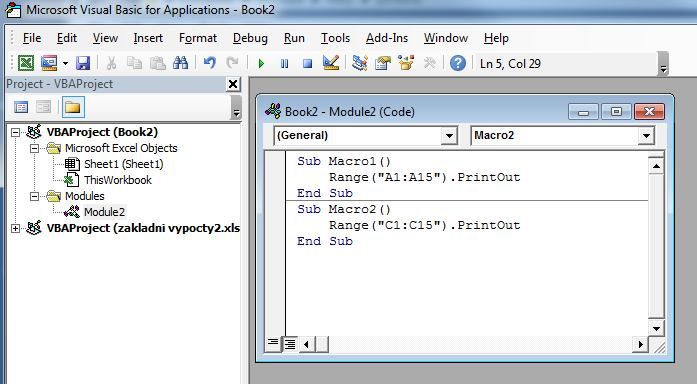Select Microsoft Excel Objects folder label
This screenshot has height=384, width=697.
tap(121, 148)
